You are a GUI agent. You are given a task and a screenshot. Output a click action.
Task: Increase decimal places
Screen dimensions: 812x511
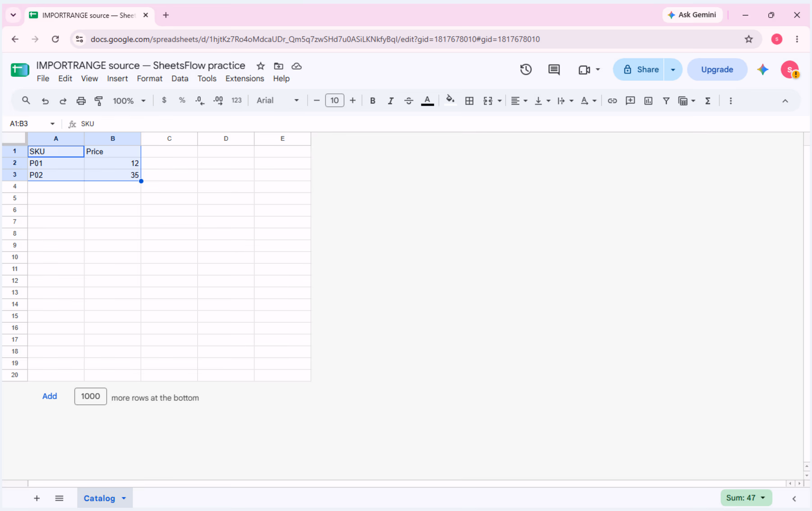pyautogui.click(x=218, y=101)
